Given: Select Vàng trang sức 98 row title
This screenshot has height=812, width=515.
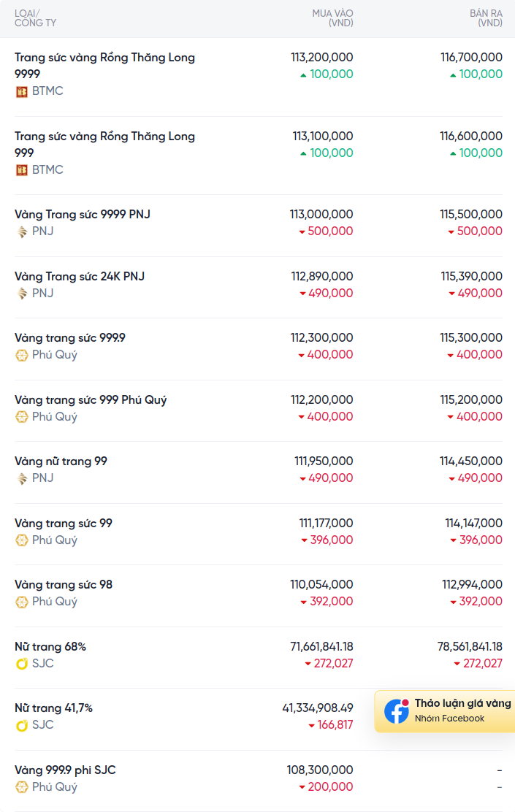Looking at the screenshot, I should tap(64, 585).
